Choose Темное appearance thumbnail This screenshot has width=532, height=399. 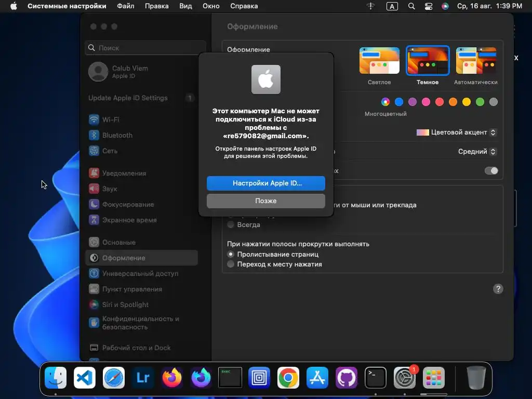428,61
